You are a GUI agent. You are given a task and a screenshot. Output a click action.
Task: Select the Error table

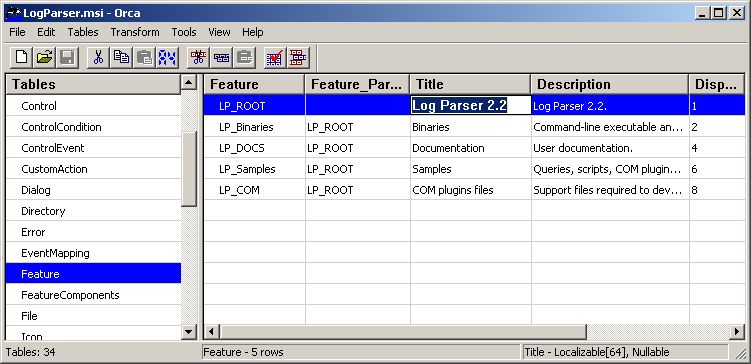pyautogui.click(x=93, y=232)
